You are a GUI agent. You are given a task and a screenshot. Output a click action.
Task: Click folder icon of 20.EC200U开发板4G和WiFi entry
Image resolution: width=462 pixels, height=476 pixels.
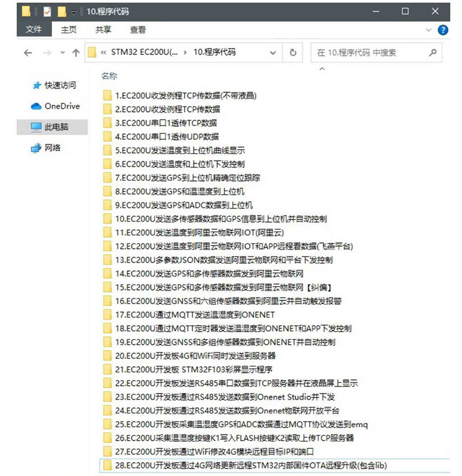pyautogui.click(x=107, y=356)
